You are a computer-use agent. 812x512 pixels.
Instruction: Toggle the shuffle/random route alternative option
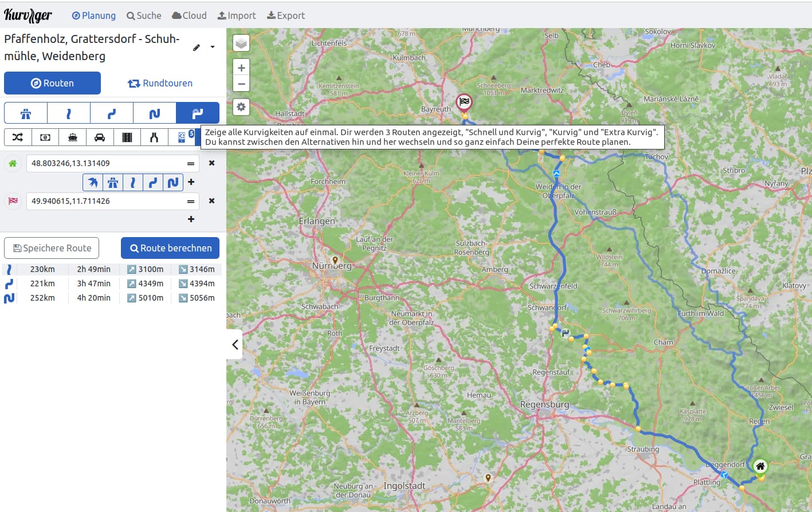pyautogui.click(x=18, y=137)
